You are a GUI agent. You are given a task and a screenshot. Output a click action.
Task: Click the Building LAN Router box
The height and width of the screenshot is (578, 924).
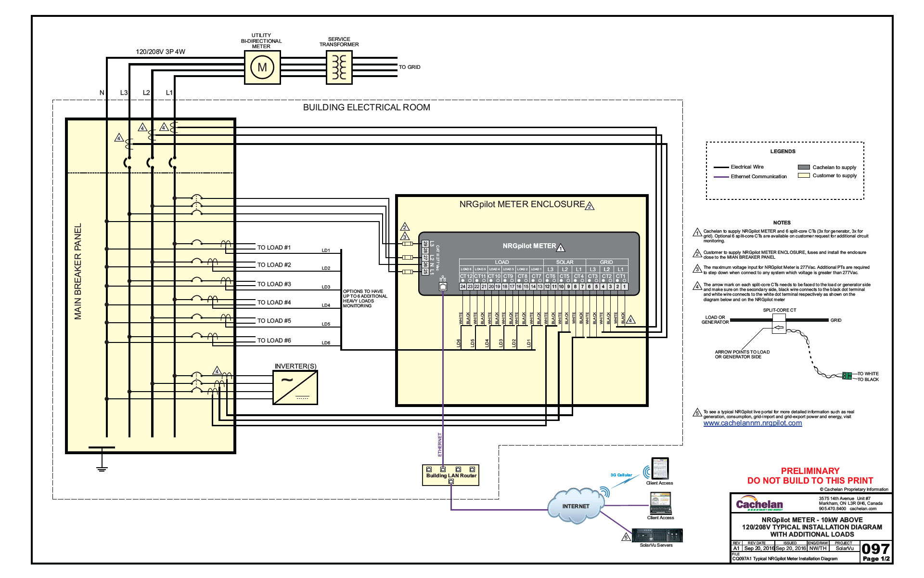451,475
